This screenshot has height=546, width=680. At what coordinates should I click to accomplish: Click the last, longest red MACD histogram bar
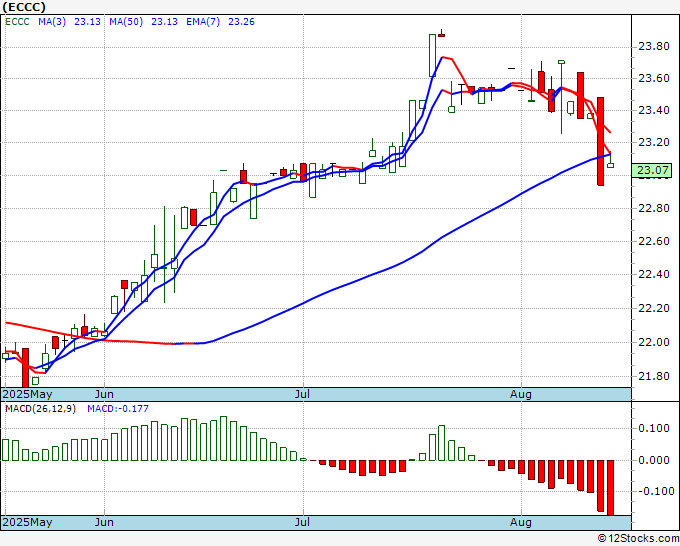(610, 487)
